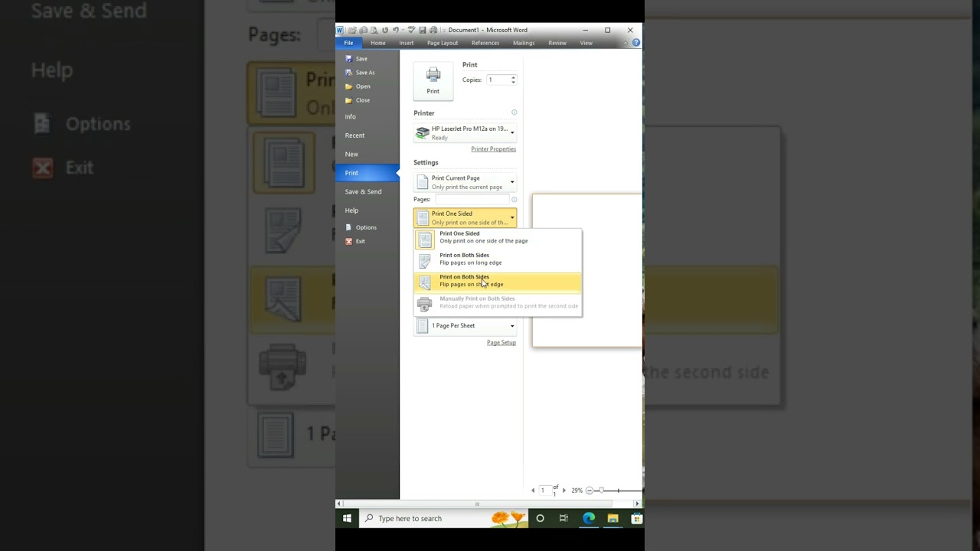The height and width of the screenshot is (551, 980).
Task: Open the Review tab
Action: pos(557,43)
